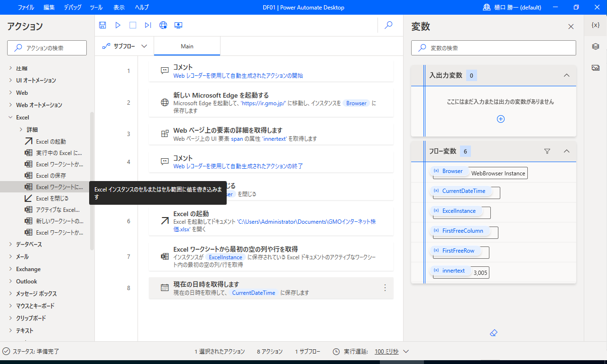The image size is (607, 364).
Task: Expand the マウスとキーボード group
Action: [x=10, y=306]
